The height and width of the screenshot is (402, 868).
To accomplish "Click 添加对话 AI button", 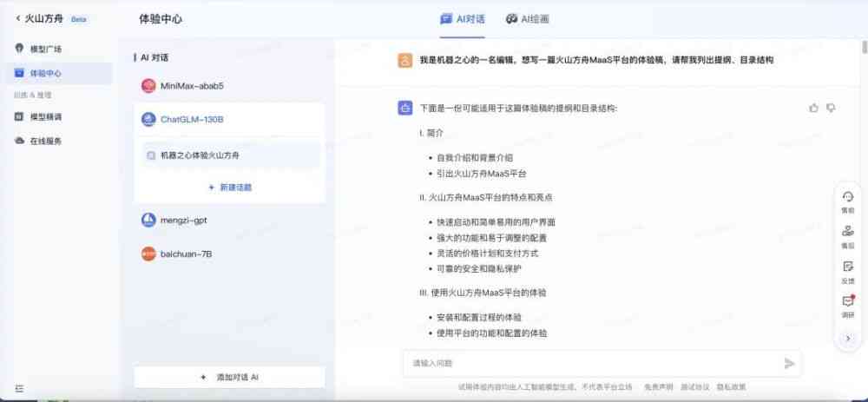I will tap(229, 377).
